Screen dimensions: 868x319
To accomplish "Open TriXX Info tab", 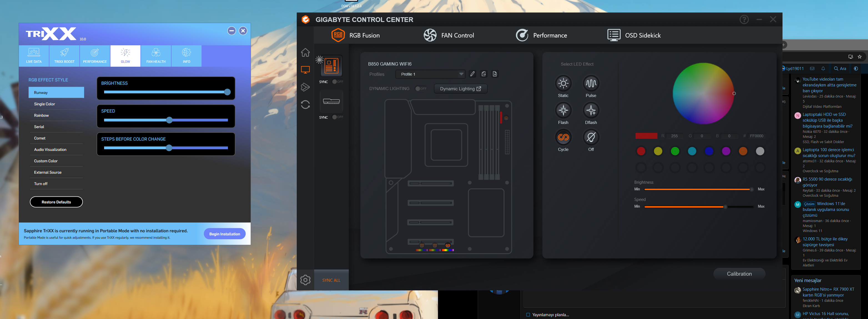I will click(186, 56).
